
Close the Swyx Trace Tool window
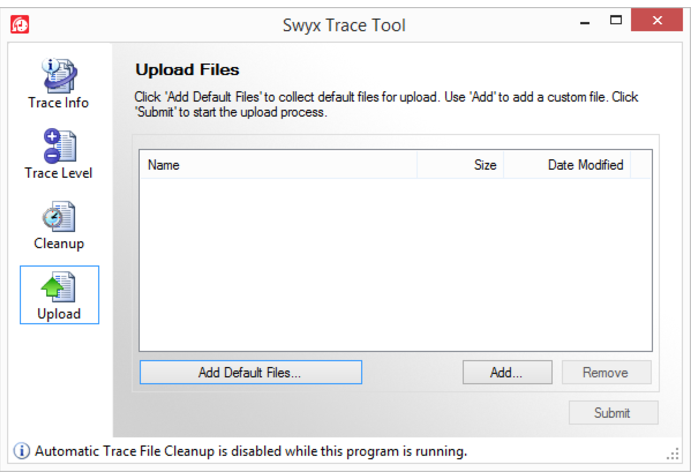[x=660, y=20]
